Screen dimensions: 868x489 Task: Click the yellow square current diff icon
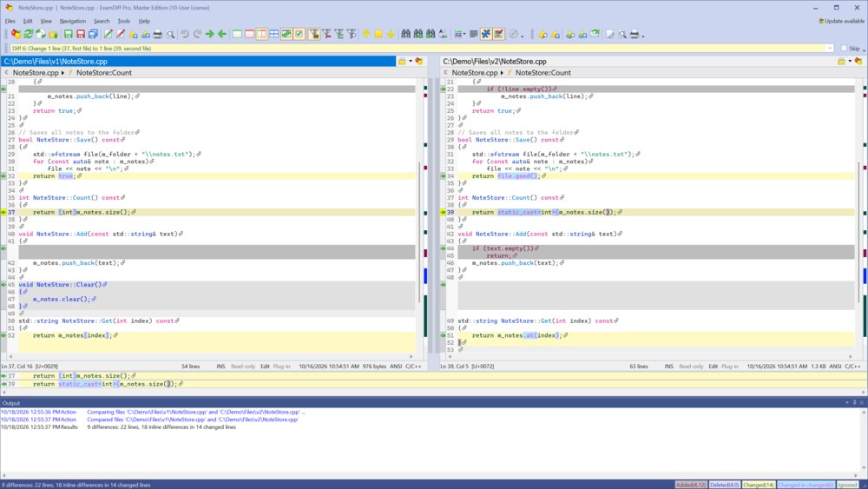pos(378,35)
